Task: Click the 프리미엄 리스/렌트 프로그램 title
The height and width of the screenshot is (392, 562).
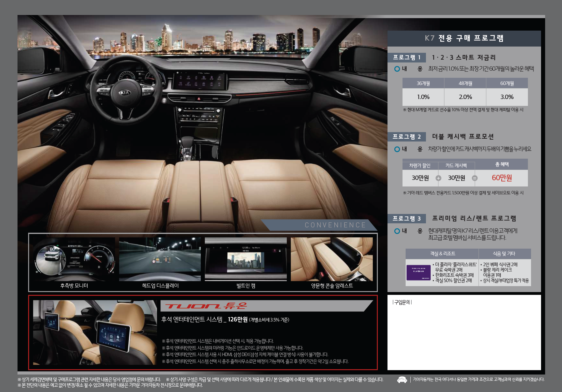Action: [x=474, y=218]
